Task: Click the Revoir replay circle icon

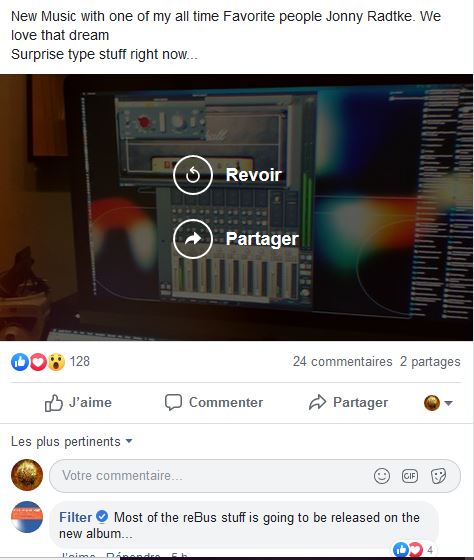Action: 193,175
